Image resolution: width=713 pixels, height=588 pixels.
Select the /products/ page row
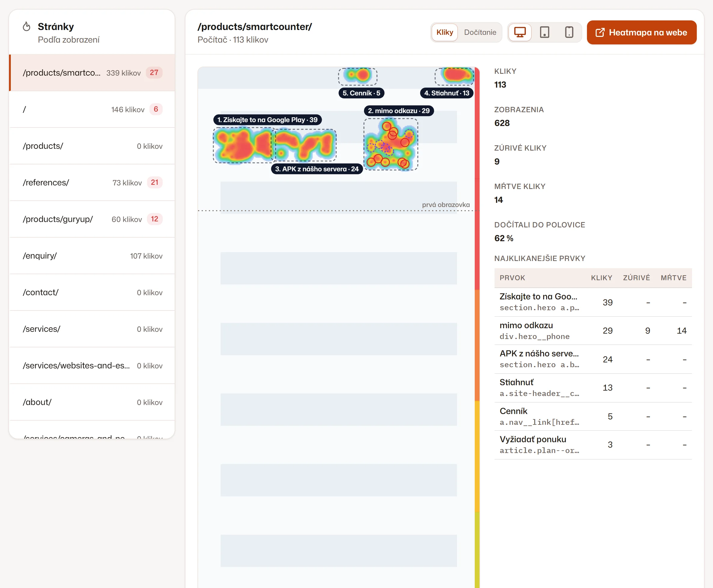tap(92, 146)
